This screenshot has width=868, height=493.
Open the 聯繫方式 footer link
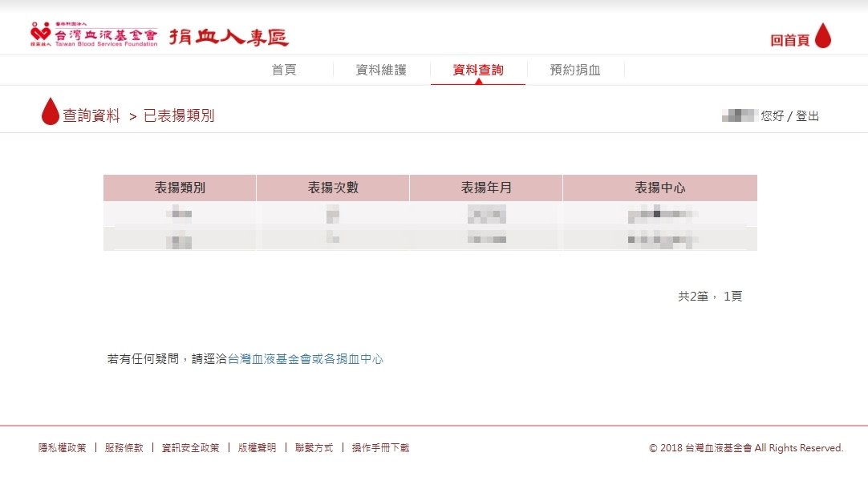click(314, 448)
